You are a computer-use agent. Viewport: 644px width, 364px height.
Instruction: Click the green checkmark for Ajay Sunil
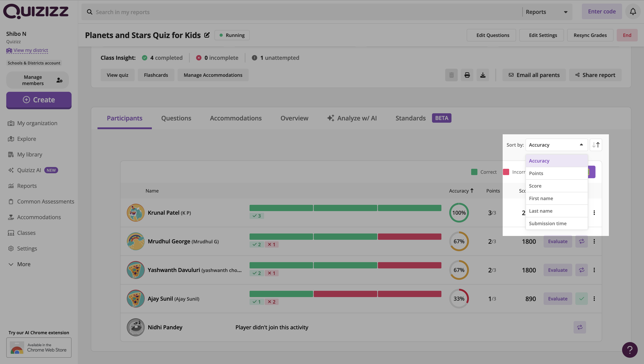(581, 298)
